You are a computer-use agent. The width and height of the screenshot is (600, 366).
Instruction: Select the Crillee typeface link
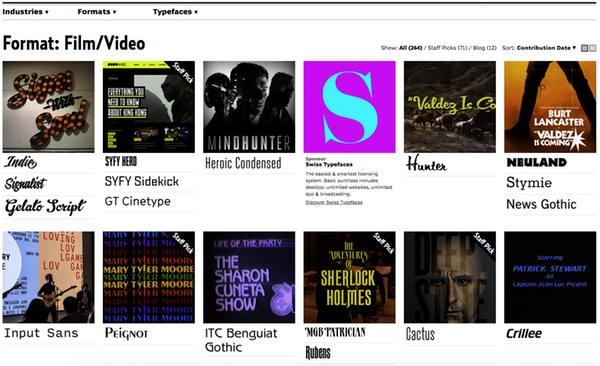524,333
